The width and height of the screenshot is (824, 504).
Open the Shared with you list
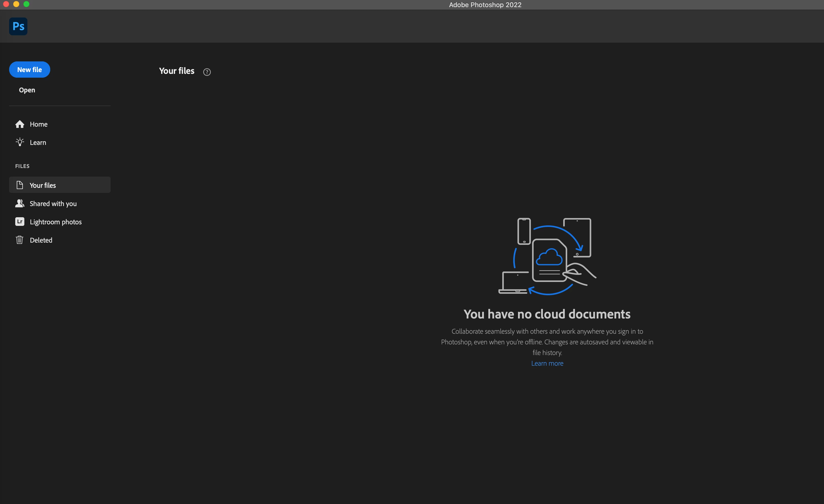point(53,204)
